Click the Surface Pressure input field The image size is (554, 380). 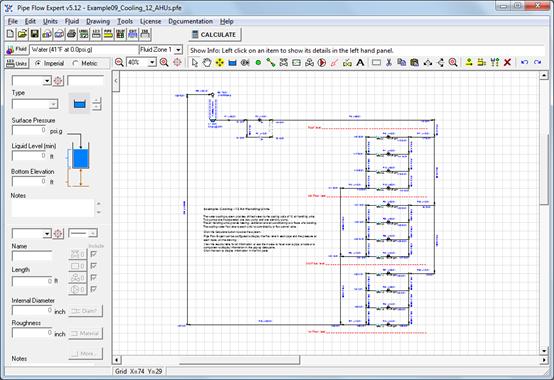pos(29,130)
